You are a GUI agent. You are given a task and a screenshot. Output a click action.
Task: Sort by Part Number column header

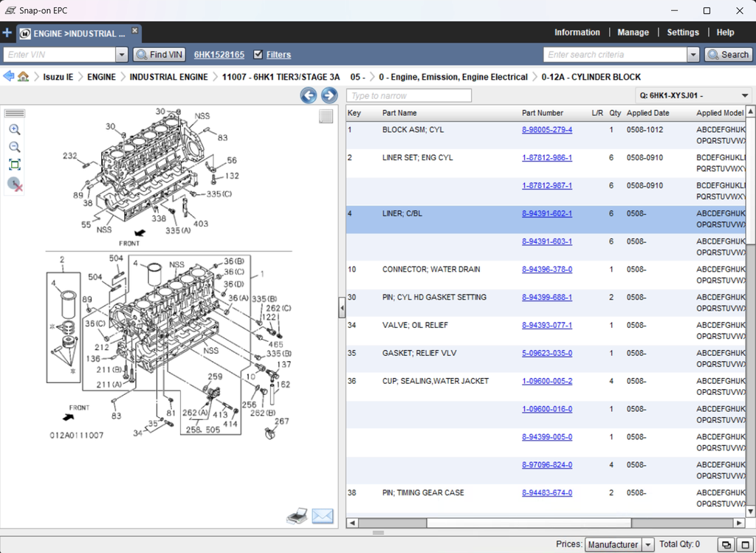click(x=542, y=113)
